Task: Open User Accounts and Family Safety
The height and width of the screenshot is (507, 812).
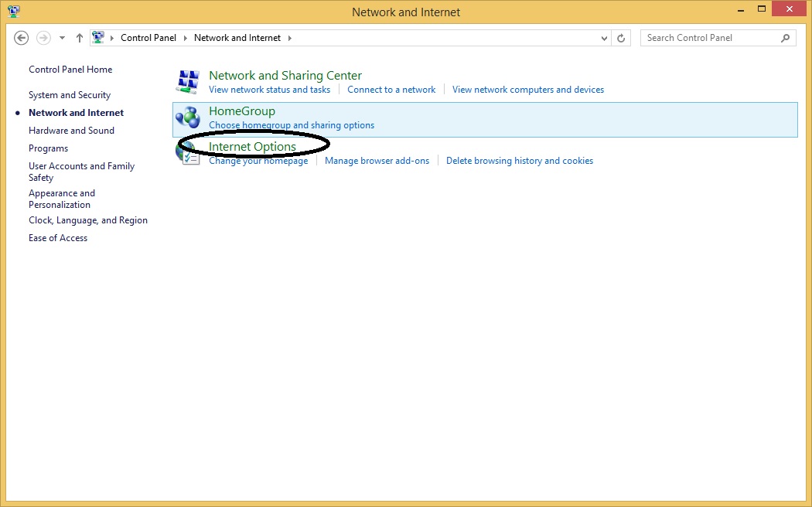Action: coord(81,172)
